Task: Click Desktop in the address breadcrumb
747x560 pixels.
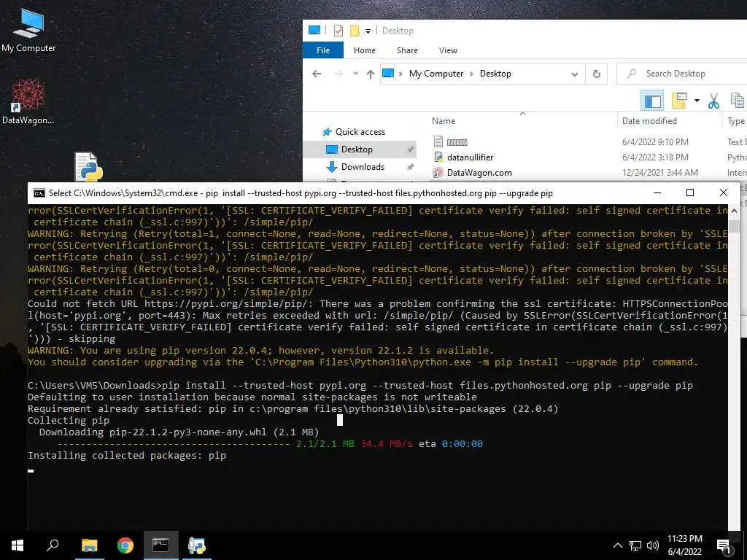Action: [495, 74]
